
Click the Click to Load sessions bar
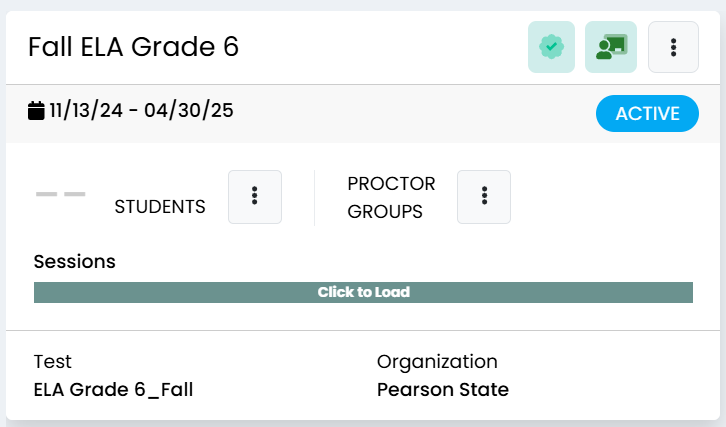pos(363,292)
